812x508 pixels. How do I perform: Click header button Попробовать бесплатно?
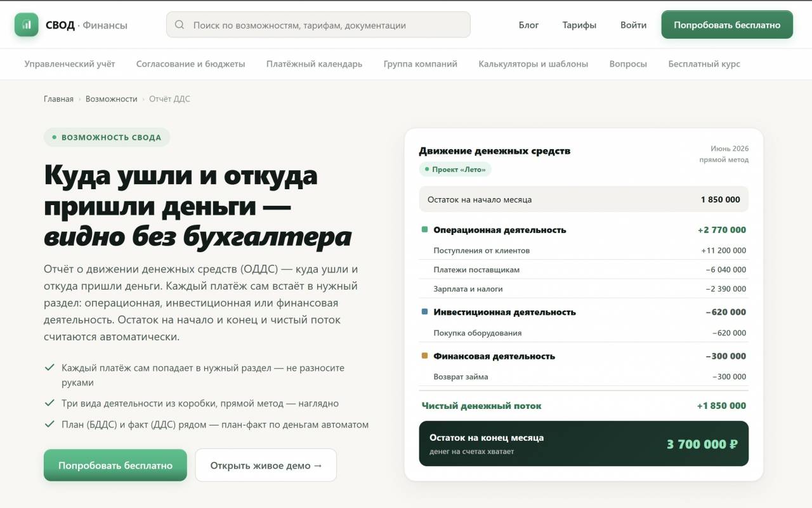tap(727, 25)
